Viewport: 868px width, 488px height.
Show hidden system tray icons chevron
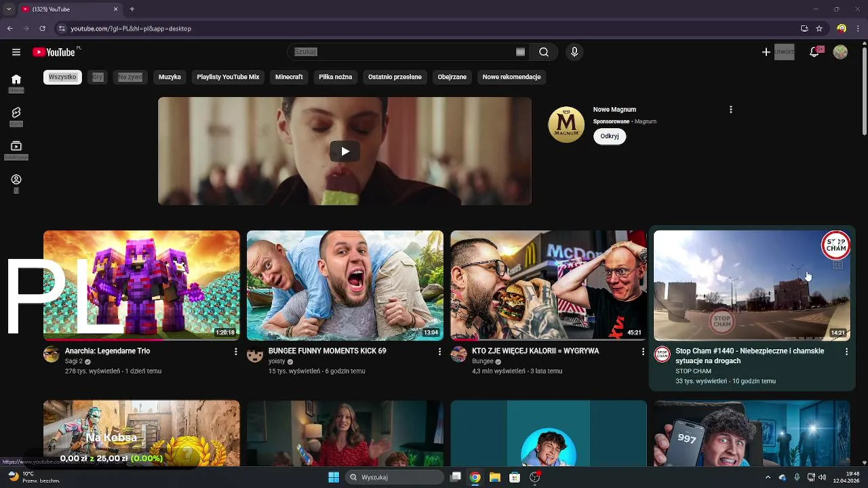[768, 477]
